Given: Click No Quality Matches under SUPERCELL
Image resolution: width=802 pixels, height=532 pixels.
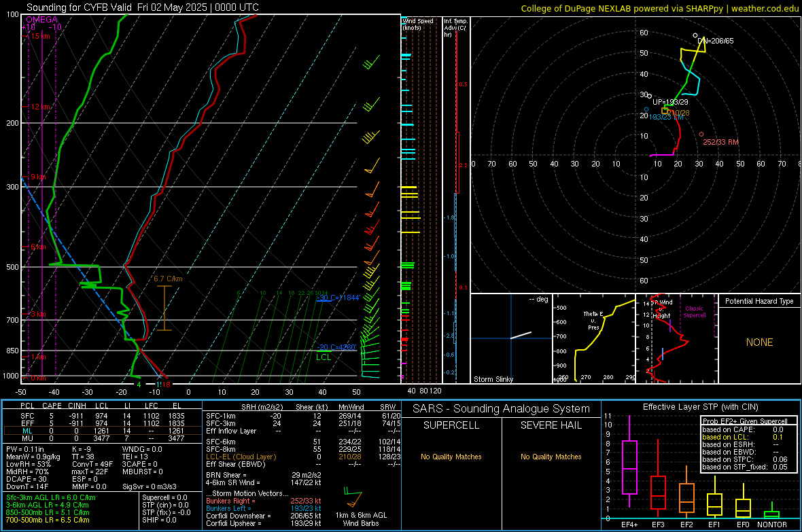Looking at the screenshot, I should pos(451,457).
